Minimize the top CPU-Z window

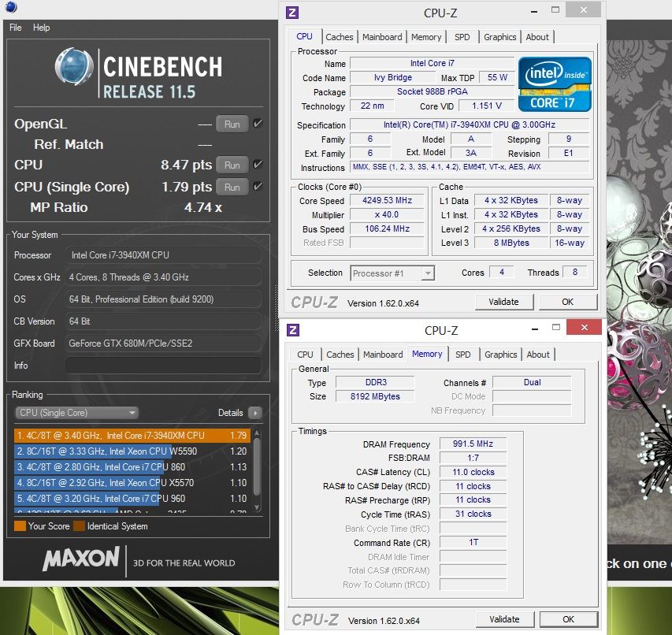(x=534, y=12)
